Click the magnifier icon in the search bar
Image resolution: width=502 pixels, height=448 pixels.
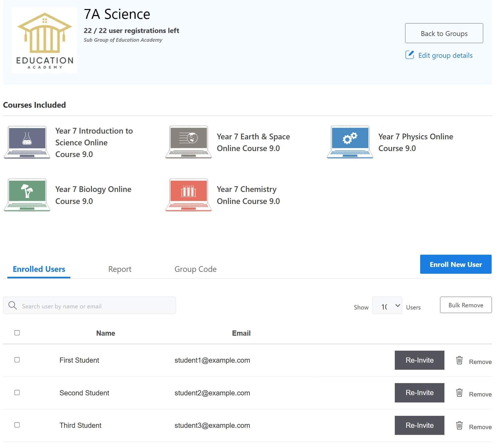(12, 306)
